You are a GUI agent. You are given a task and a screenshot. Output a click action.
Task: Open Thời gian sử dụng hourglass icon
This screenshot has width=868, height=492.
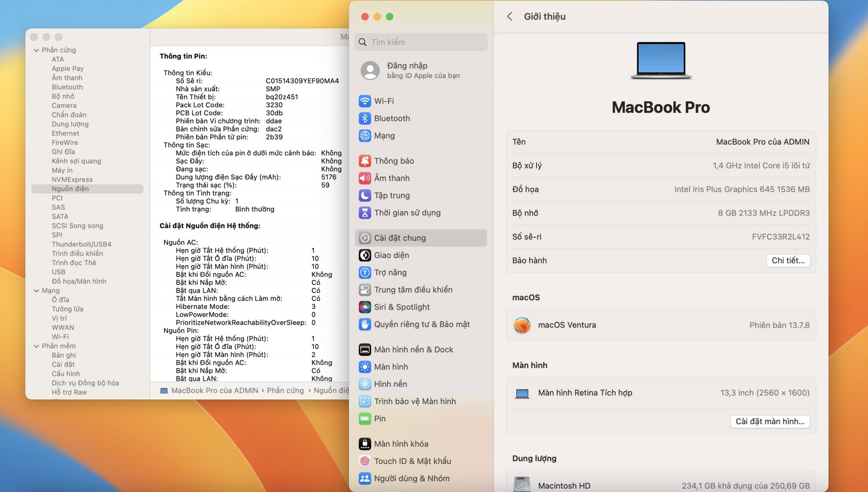tap(364, 213)
